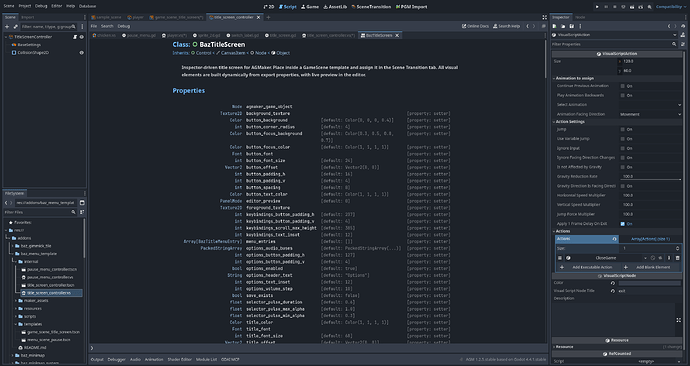Enable Continue Previous Animation checkbox
This screenshot has width=690, height=366.
click(623, 86)
